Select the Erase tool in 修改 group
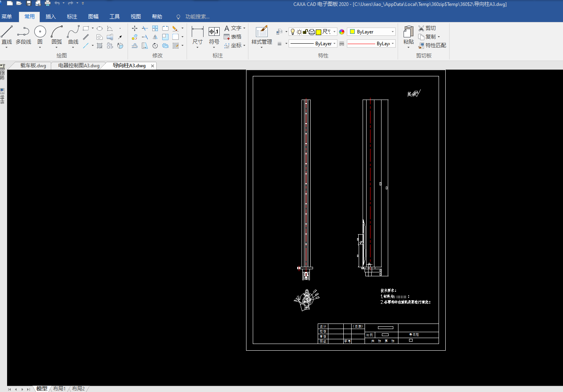Image resolution: width=563 pixels, height=392 pixels. (x=175, y=28)
